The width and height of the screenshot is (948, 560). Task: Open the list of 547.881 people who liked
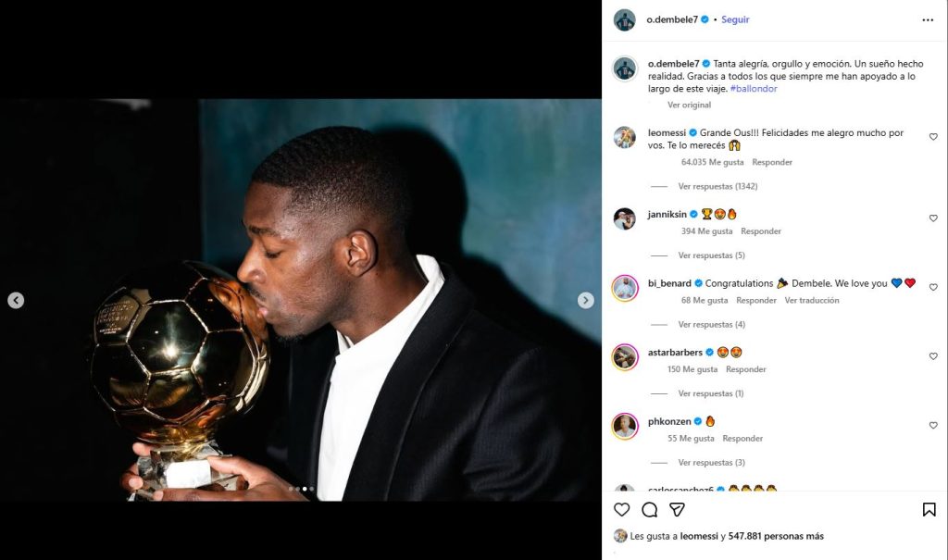click(x=776, y=536)
